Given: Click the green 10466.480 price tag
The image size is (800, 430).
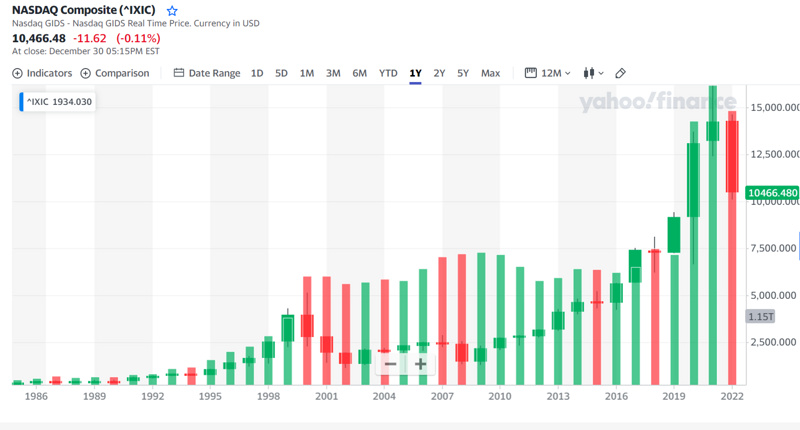Looking at the screenshot, I should [773, 193].
